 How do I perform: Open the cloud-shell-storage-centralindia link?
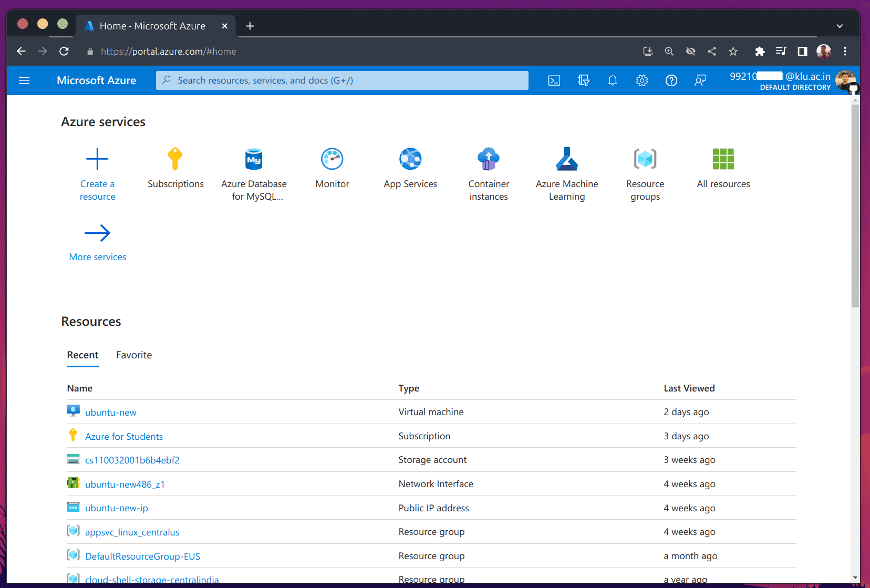[152, 580]
